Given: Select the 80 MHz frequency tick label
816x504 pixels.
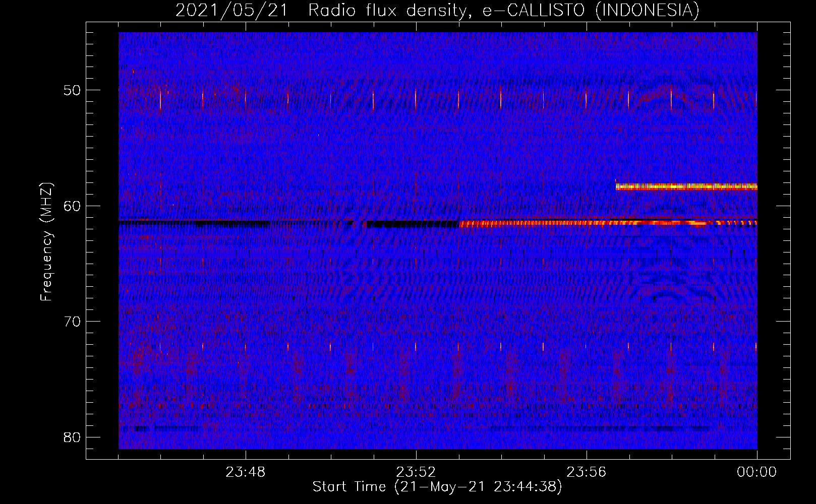Looking at the screenshot, I should tap(72, 437).
